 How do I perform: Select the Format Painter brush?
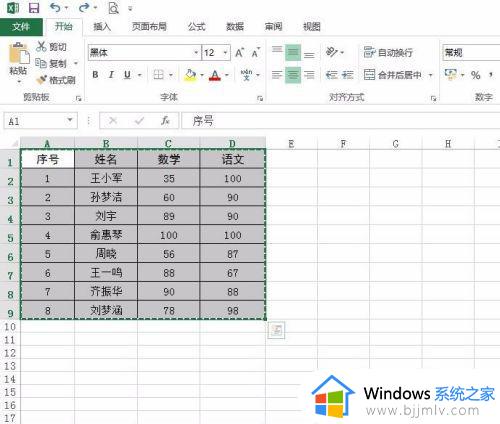pyautogui.click(x=41, y=80)
